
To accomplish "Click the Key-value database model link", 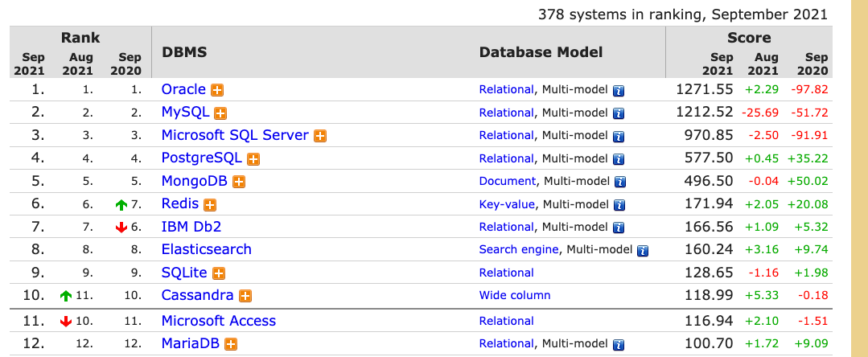I will [507, 204].
